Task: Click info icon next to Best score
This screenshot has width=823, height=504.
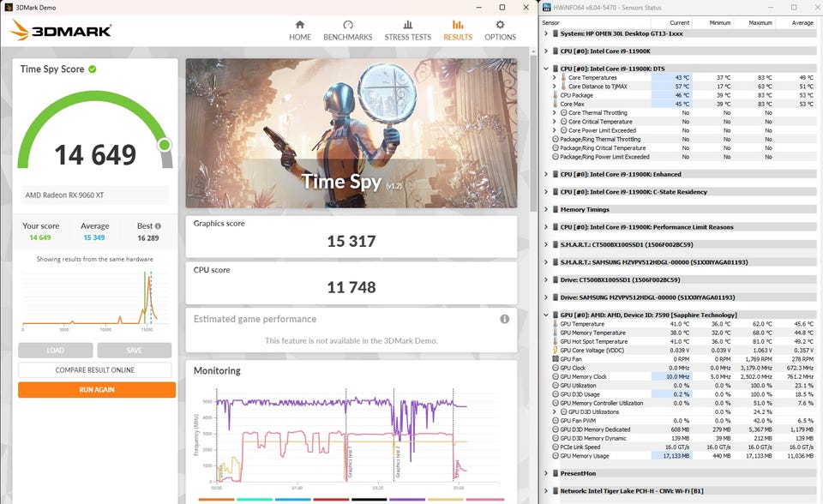Action: (x=158, y=225)
